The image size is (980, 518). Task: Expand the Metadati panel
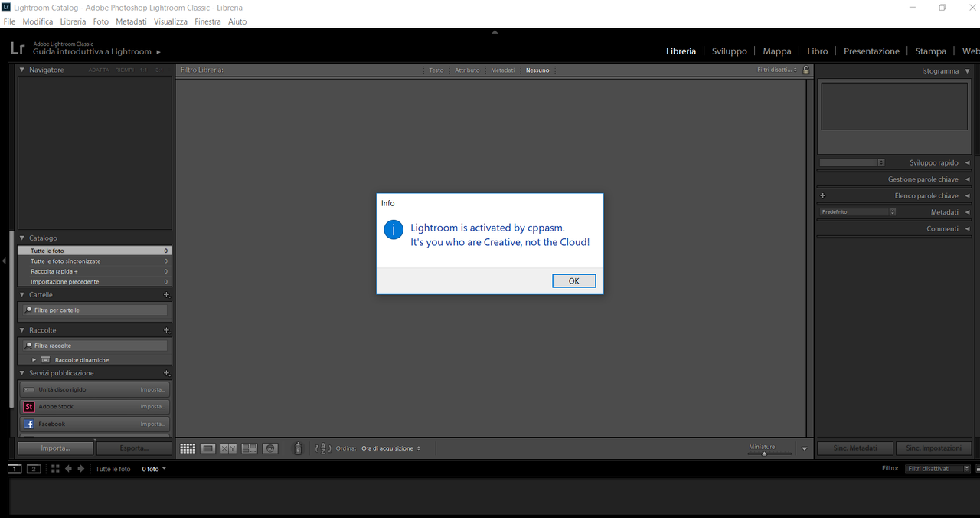click(x=968, y=212)
